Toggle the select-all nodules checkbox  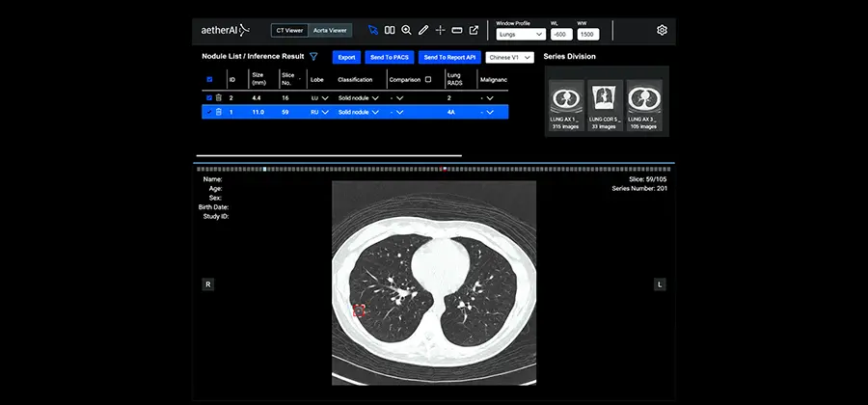pos(209,80)
